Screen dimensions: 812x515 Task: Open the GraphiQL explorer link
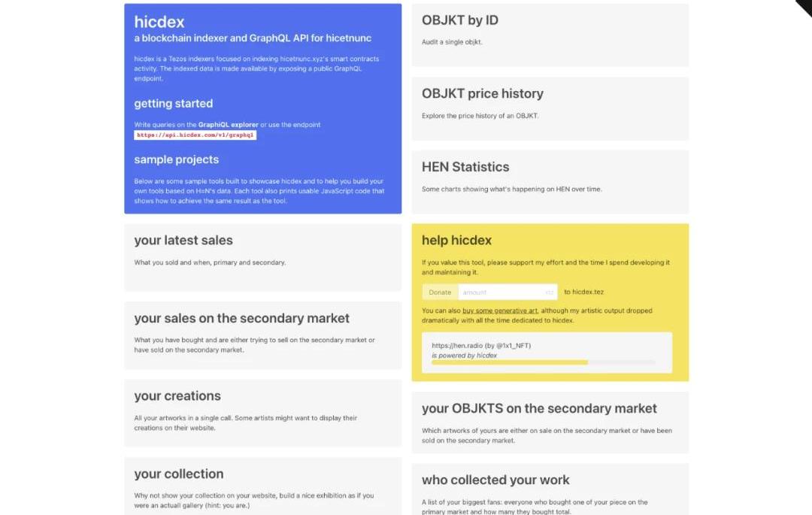coord(228,125)
